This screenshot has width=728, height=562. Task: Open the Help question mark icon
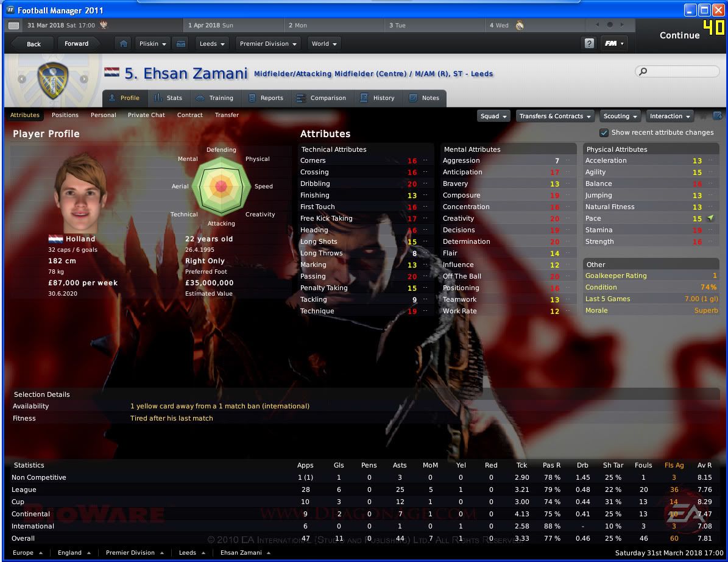[x=589, y=44]
